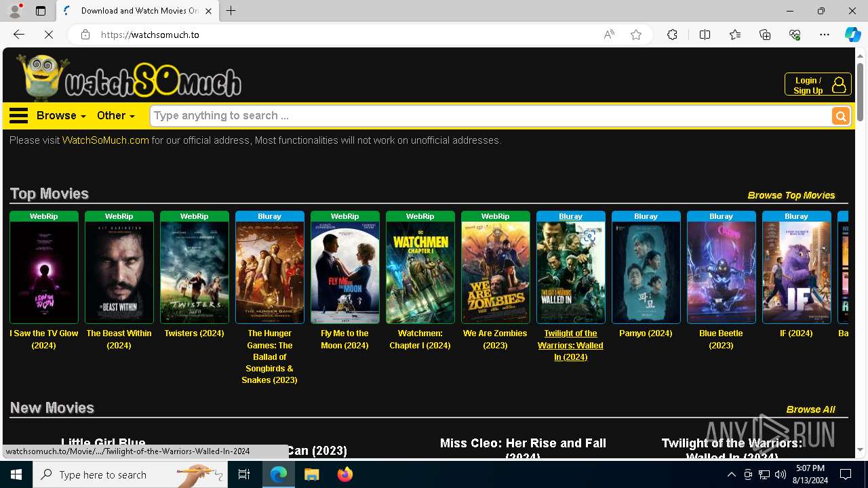This screenshot has height=488, width=868.
Task: Click the user avatar icon beside Login
Action: (x=839, y=85)
